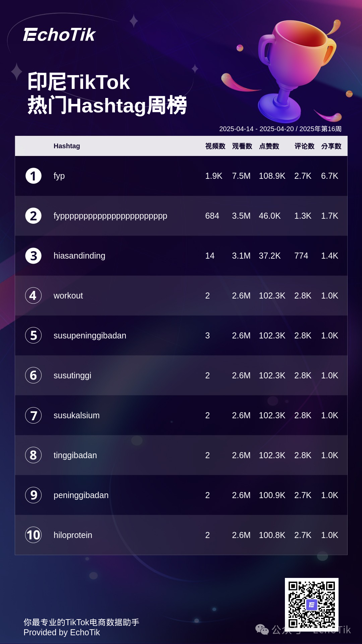Select the rank 2 badge icon

click(x=34, y=216)
